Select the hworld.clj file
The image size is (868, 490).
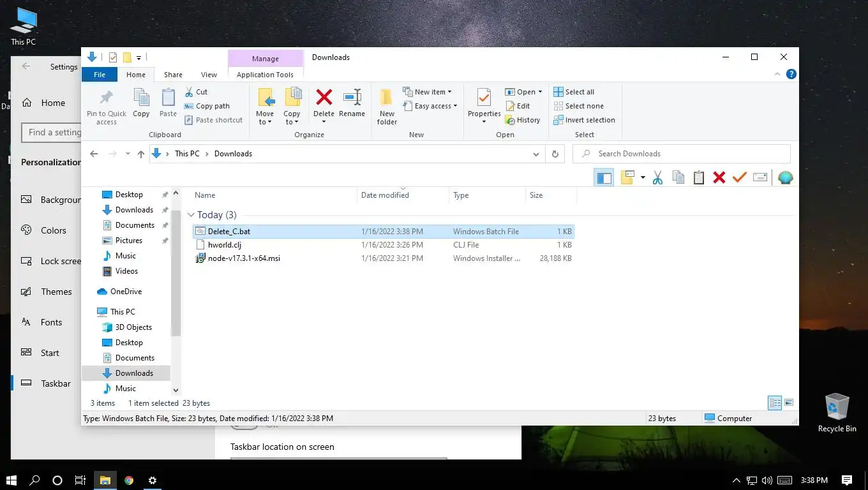(224, 245)
